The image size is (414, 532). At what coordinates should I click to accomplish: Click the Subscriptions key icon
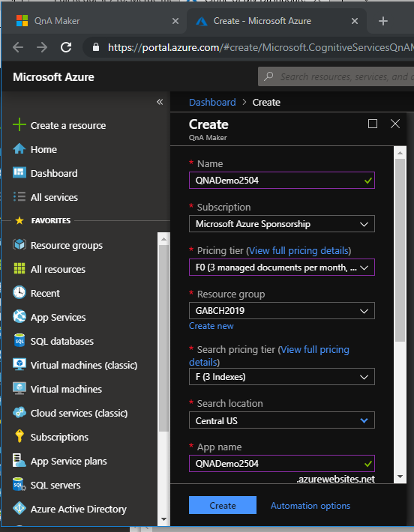point(19,436)
